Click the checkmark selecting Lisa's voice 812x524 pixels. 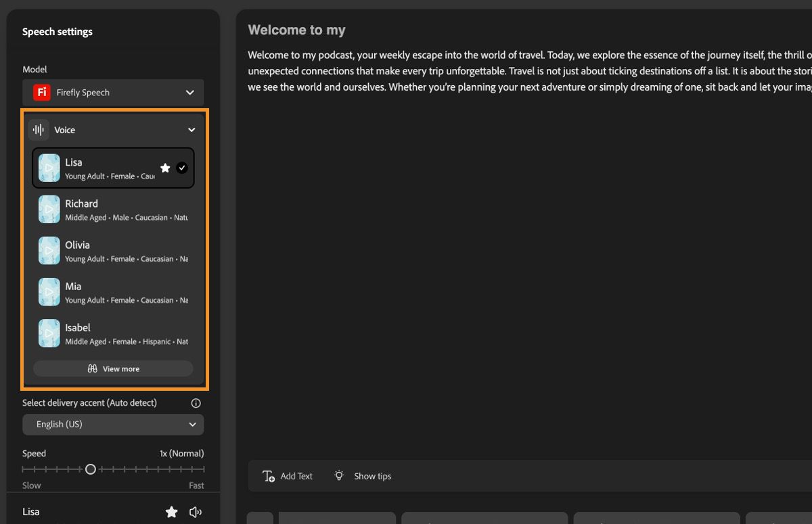(x=181, y=167)
